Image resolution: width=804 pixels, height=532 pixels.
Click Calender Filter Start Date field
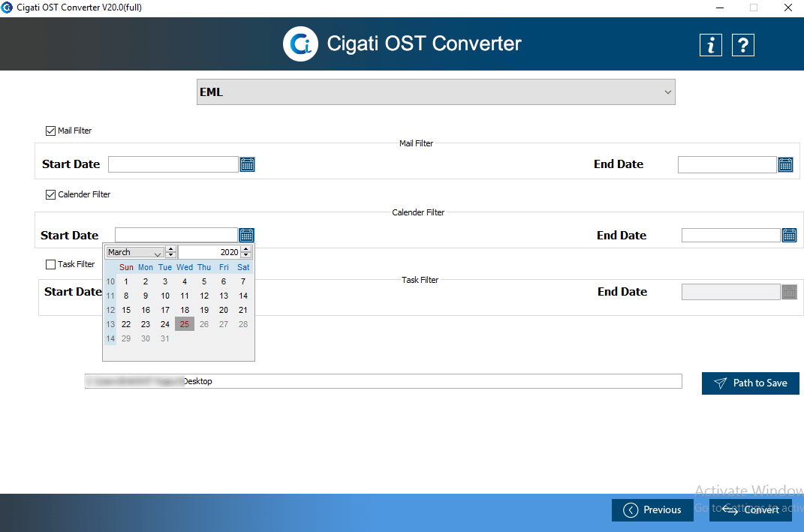176,236
